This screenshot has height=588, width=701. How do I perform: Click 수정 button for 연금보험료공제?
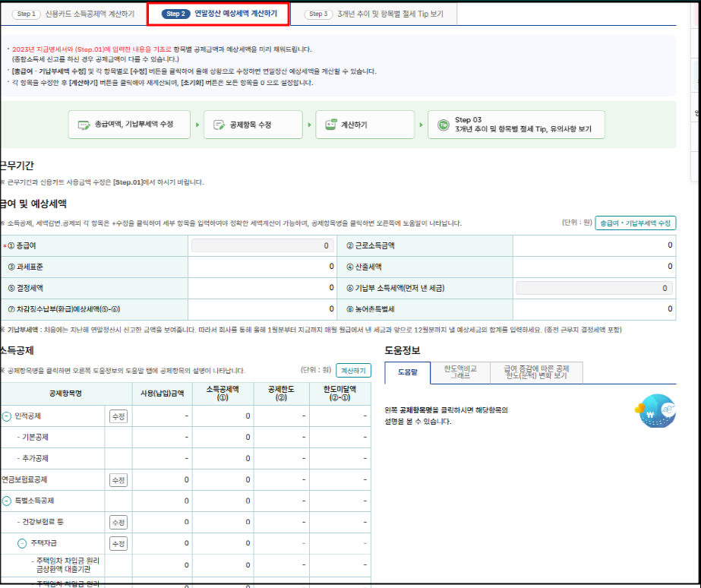(118, 480)
